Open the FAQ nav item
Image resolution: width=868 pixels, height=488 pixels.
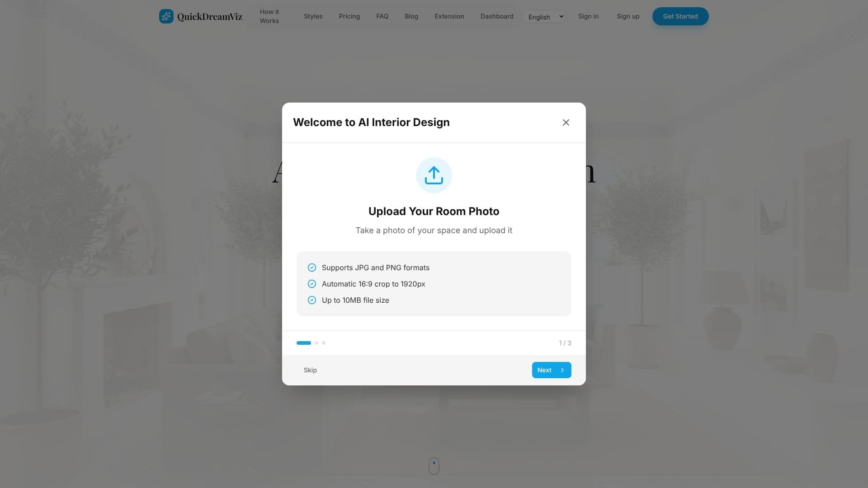[382, 16]
